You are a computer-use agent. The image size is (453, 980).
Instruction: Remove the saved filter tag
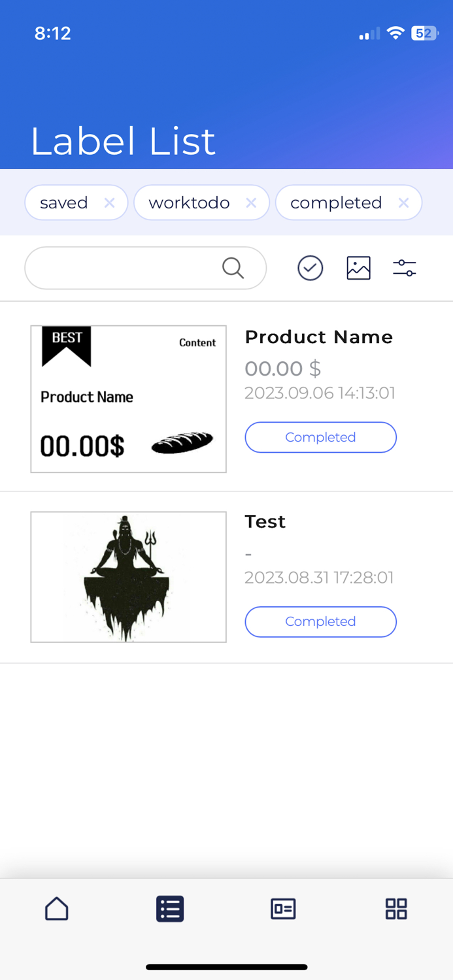[109, 203]
